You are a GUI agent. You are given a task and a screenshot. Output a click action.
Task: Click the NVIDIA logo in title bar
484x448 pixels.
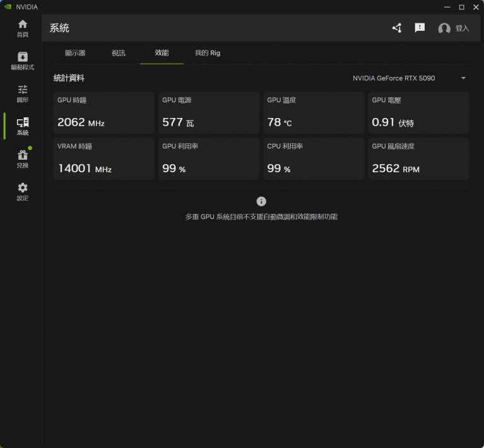(x=7, y=7)
